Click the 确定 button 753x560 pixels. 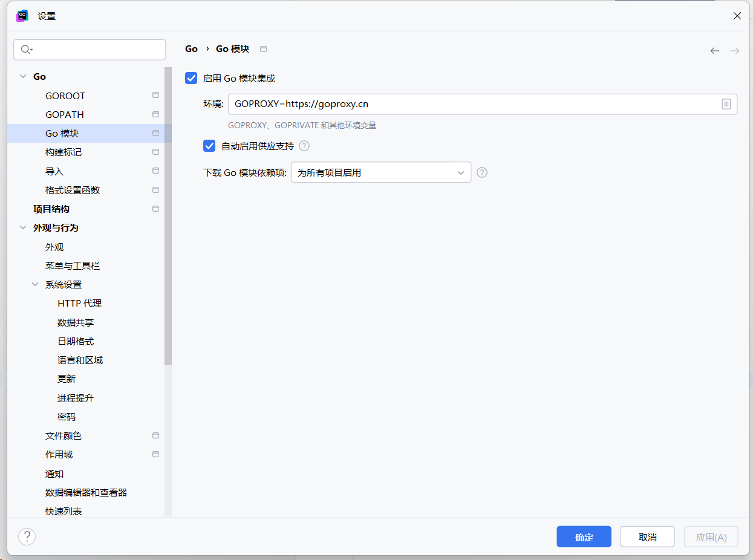584,537
